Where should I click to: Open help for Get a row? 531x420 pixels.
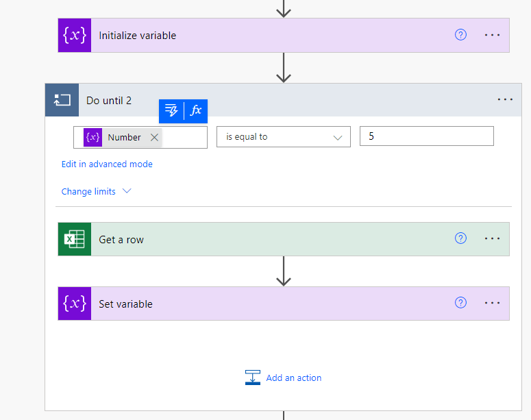(460, 238)
